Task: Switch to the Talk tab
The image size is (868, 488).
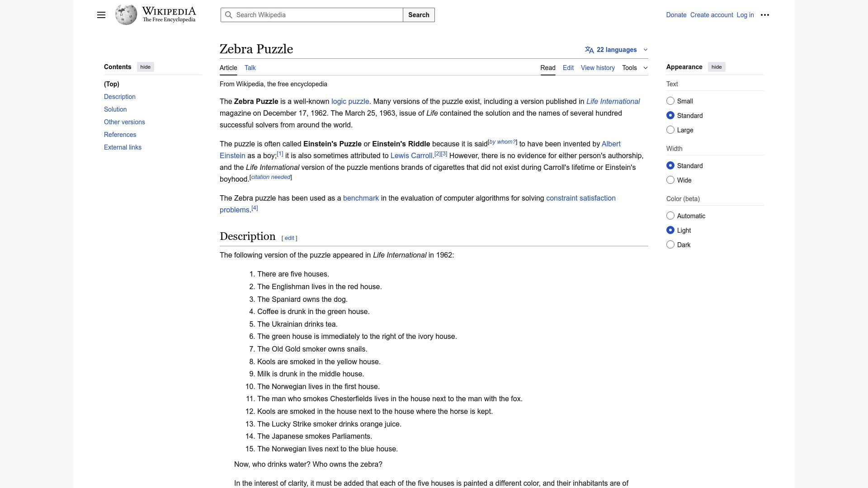Action: point(250,68)
